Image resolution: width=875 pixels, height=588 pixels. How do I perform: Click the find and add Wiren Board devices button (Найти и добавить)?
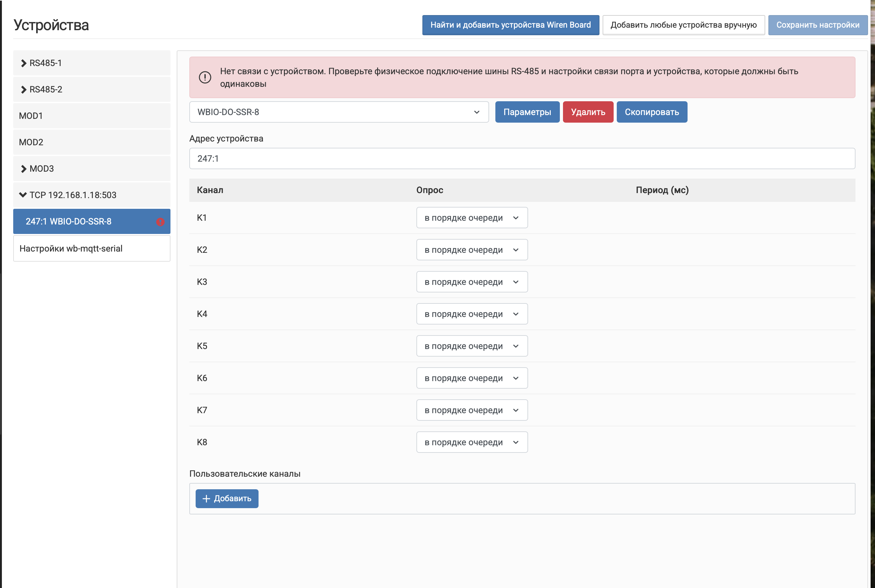pyautogui.click(x=510, y=25)
